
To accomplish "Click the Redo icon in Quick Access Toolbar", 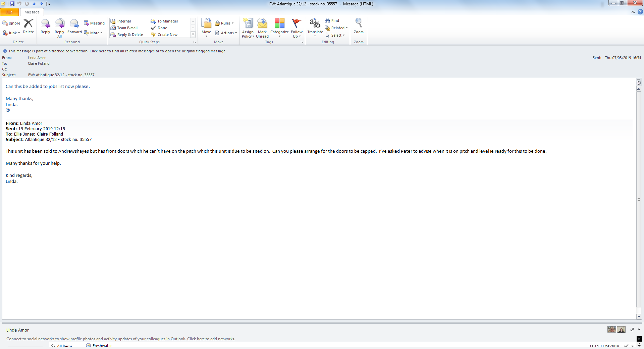I will [27, 4].
